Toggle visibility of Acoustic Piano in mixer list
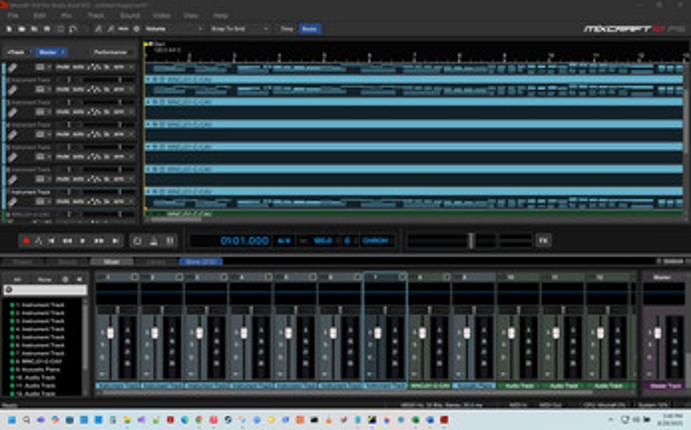Image resolution: width=691 pixels, height=430 pixels. (12, 367)
